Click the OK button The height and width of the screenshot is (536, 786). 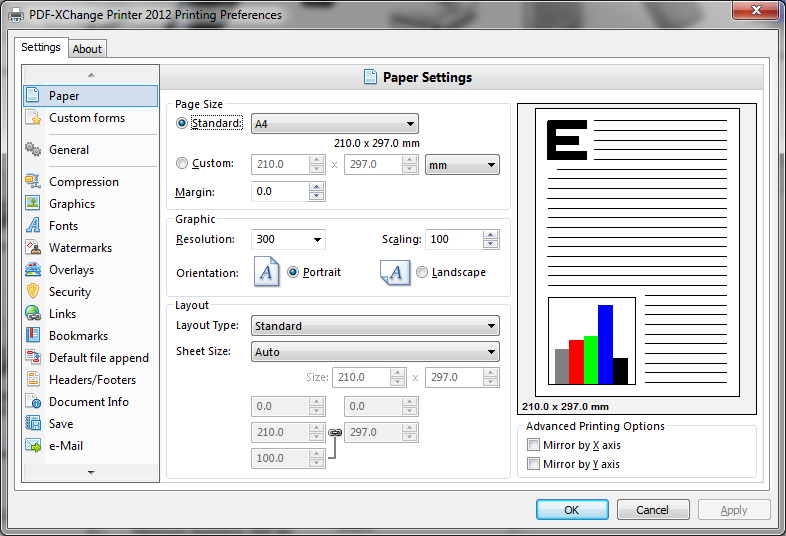pyautogui.click(x=571, y=510)
